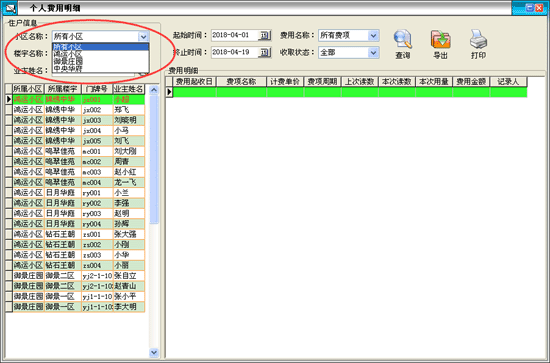Expand the 小区名称 dropdown arrow
The width and height of the screenshot is (550, 363).
143,36
